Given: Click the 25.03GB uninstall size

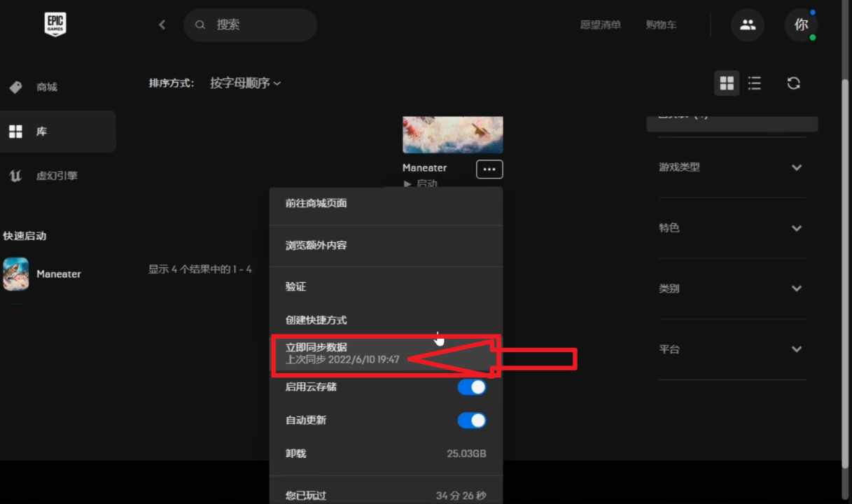Looking at the screenshot, I should click(x=467, y=454).
